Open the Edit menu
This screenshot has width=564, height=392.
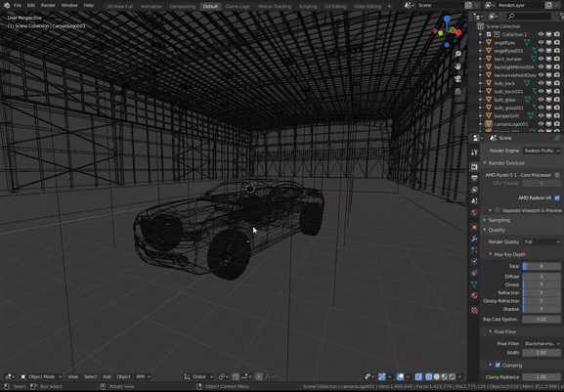tap(31, 6)
